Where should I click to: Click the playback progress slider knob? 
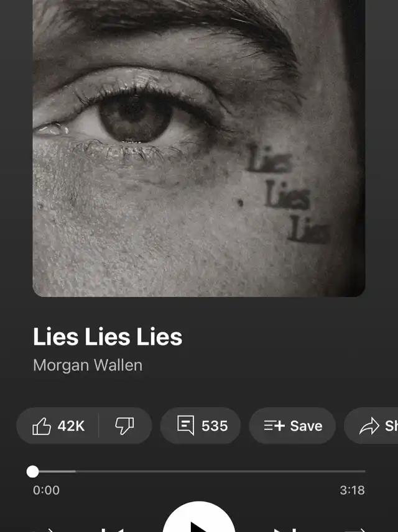[32, 472]
